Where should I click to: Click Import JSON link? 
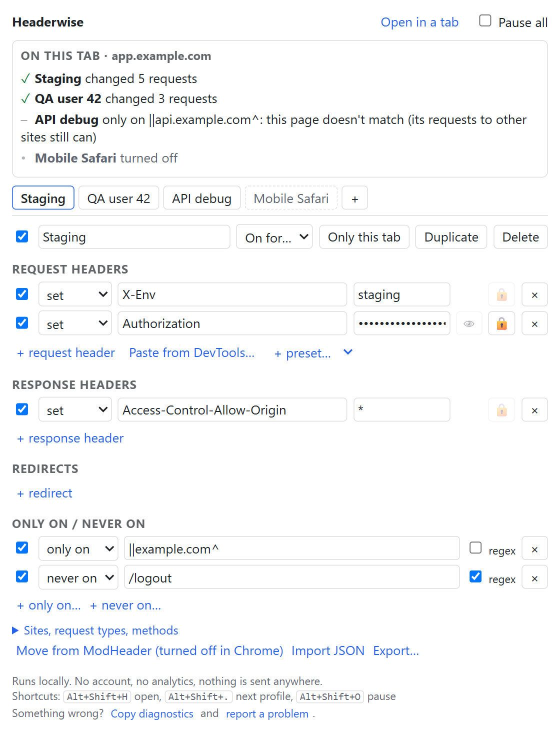(x=328, y=650)
